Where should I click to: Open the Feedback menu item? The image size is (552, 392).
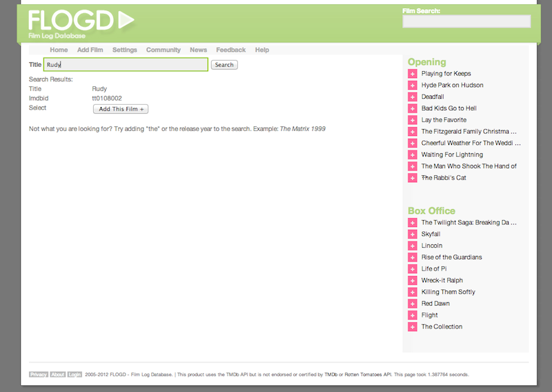pos(231,50)
